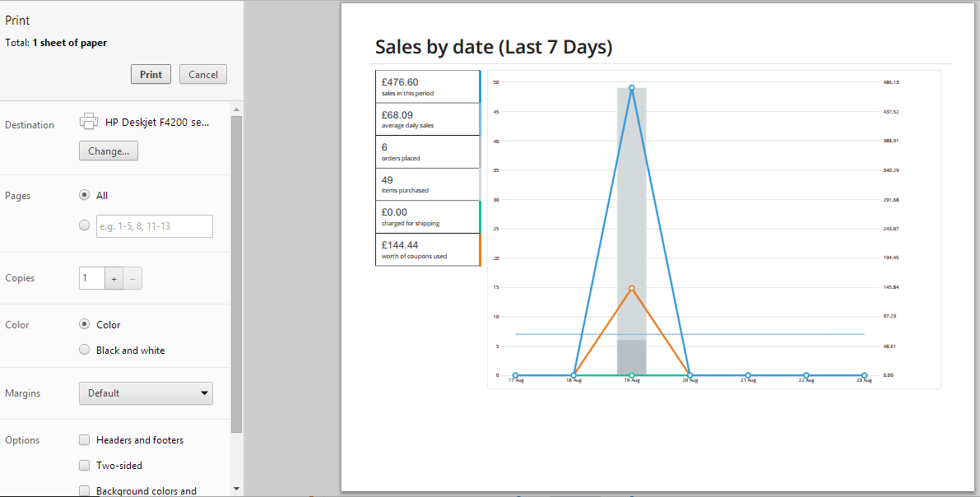This screenshot has width=980, height=497.
Task: Enable Background colors and images
Action: (84, 490)
